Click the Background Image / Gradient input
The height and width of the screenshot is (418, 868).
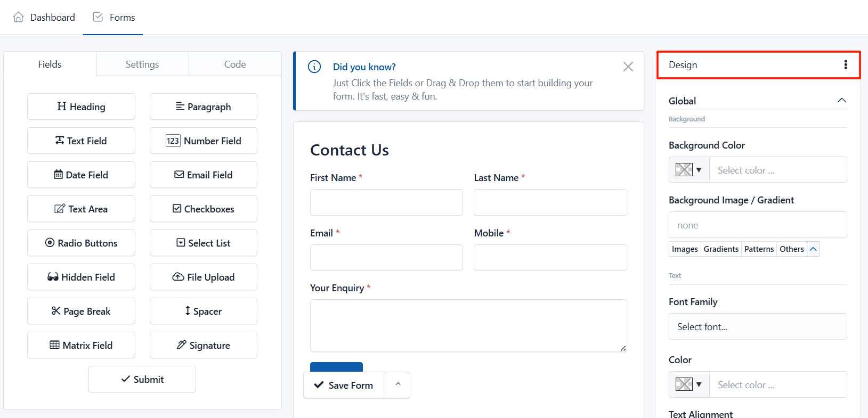(758, 225)
